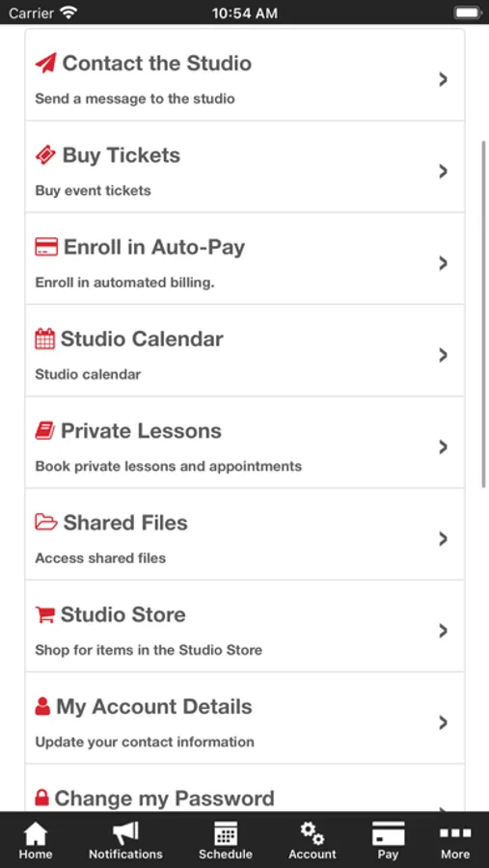Select the Studio Calendar heading
This screenshot has width=489, height=868.
[x=142, y=339]
